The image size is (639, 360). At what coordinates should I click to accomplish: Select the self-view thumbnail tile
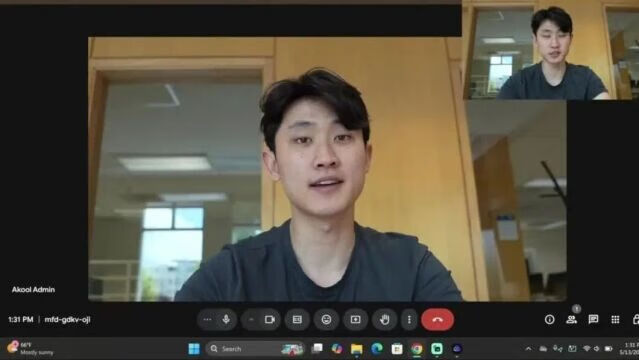click(x=551, y=50)
